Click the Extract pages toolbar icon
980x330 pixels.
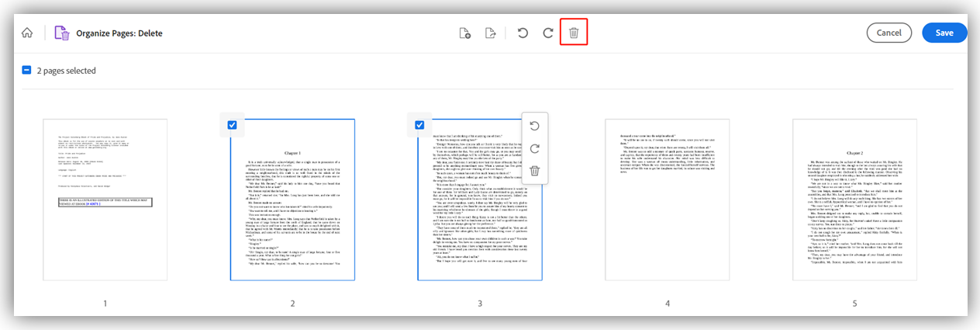coord(490,33)
